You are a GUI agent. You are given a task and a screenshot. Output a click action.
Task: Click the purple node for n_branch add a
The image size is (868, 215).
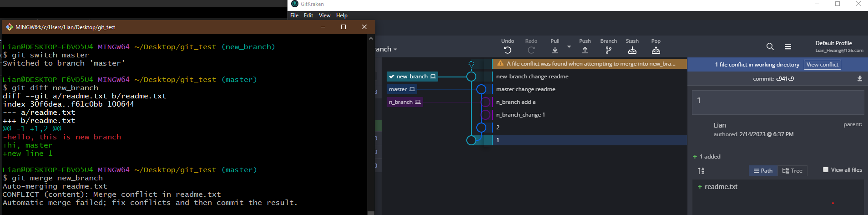(x=486, y=102)
